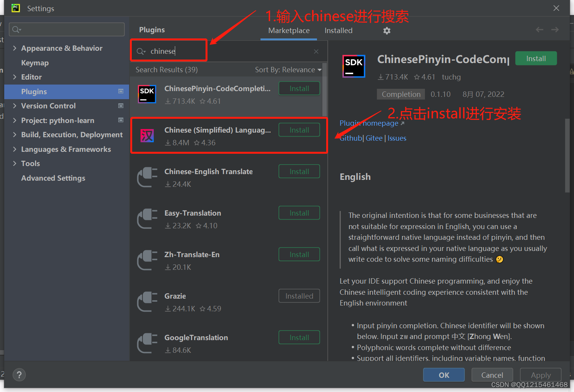Install the Easy-Translation plugin
The image size is (574, 392).
tap(299, 213)
